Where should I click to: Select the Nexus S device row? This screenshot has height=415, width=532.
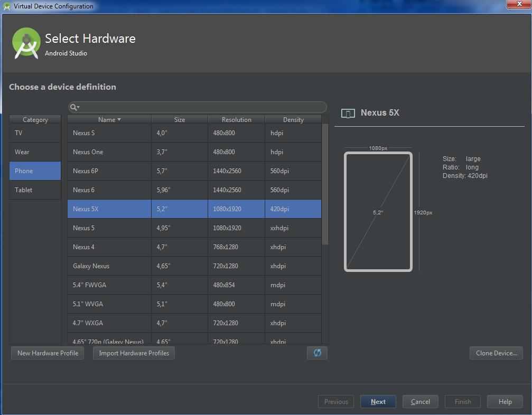194,133
